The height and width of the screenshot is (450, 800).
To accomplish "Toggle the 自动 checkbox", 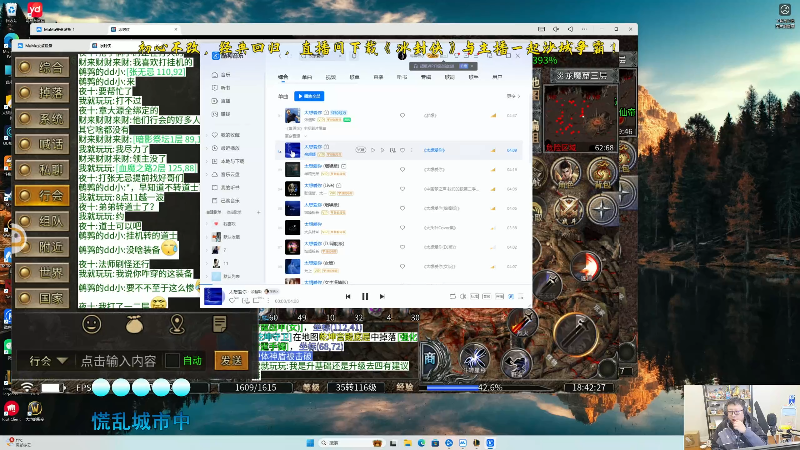I will (172, 361).
